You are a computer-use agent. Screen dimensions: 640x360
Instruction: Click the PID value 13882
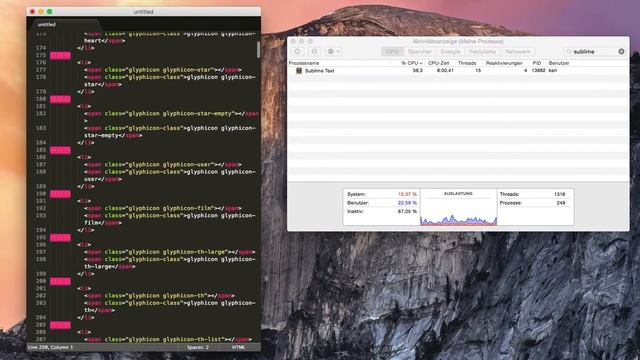[538, 71]
